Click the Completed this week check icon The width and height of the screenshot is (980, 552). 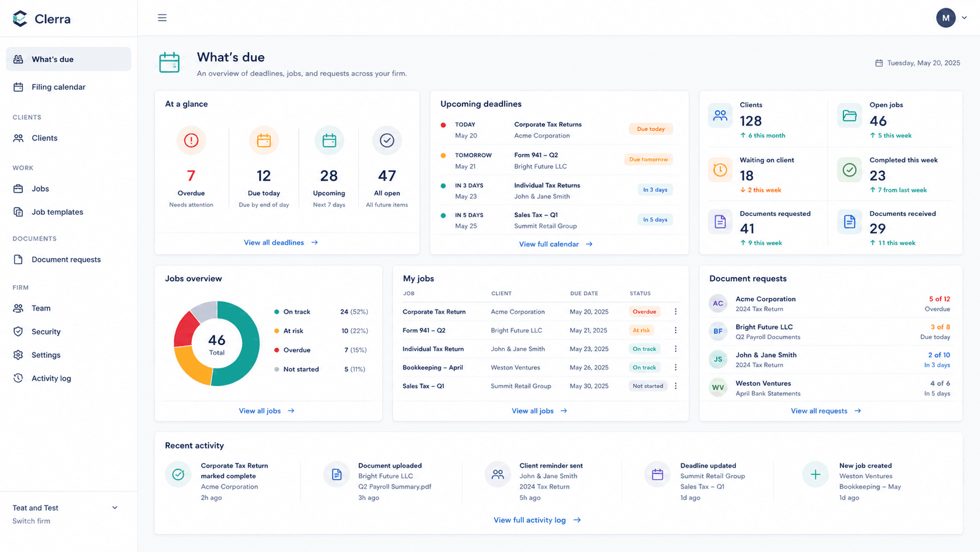coord(849,170)
